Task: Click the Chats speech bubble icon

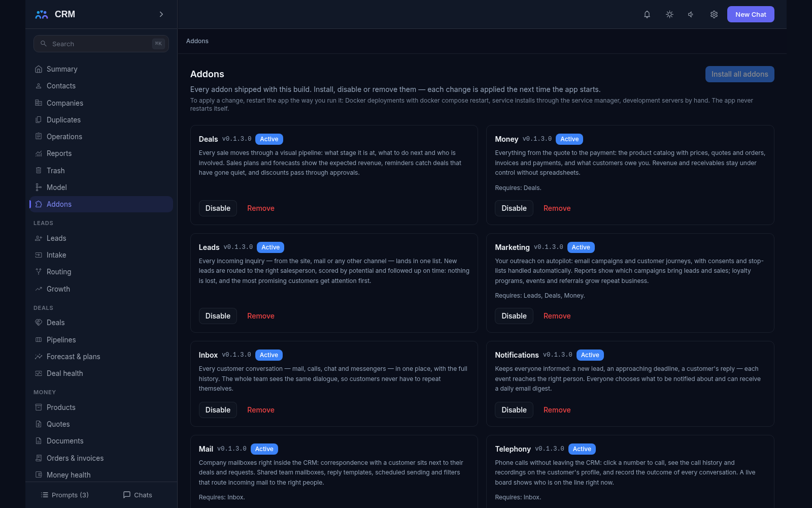Action: (127, 495)
